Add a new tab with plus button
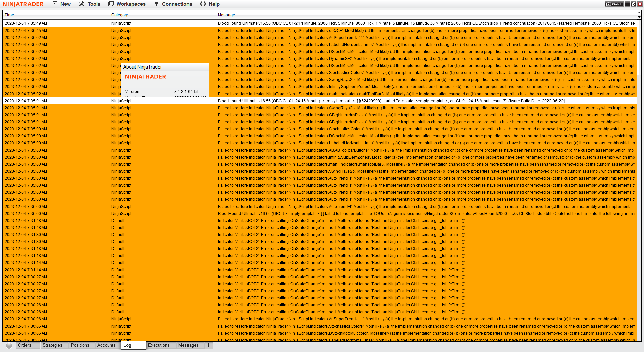 point(209,345)
